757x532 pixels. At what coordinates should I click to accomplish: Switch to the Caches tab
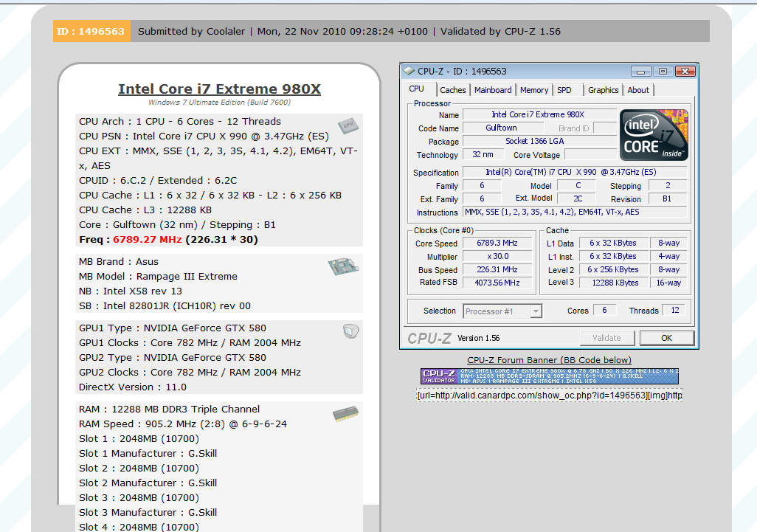[452, 90]
